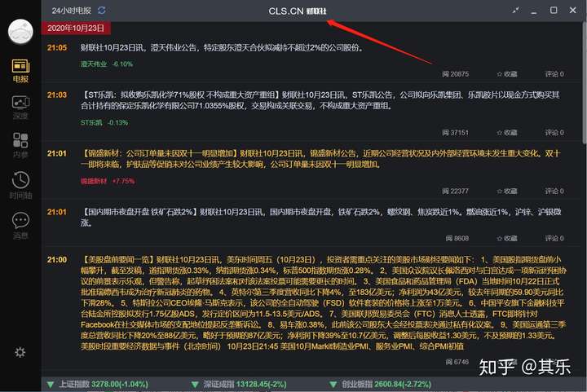Click read count 6746
The width and height of the screenshot is (587, 392).
tap(457, 362)
